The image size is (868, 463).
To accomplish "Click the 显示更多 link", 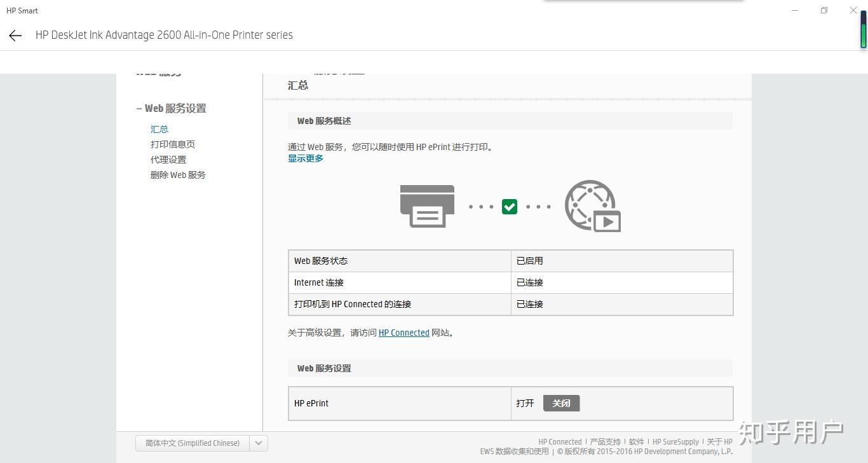I will pyautogui.click(x=306, y=158).
